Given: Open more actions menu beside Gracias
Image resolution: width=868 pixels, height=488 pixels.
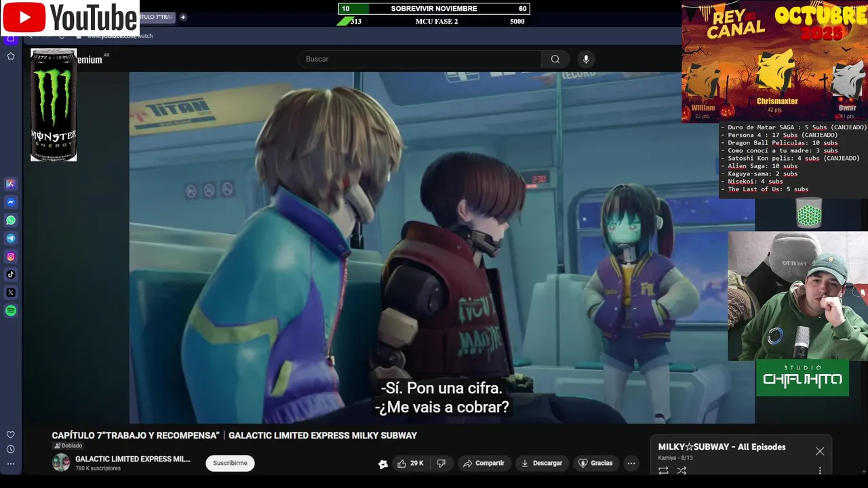Looking at the screenshot, I should coord(631,463).
